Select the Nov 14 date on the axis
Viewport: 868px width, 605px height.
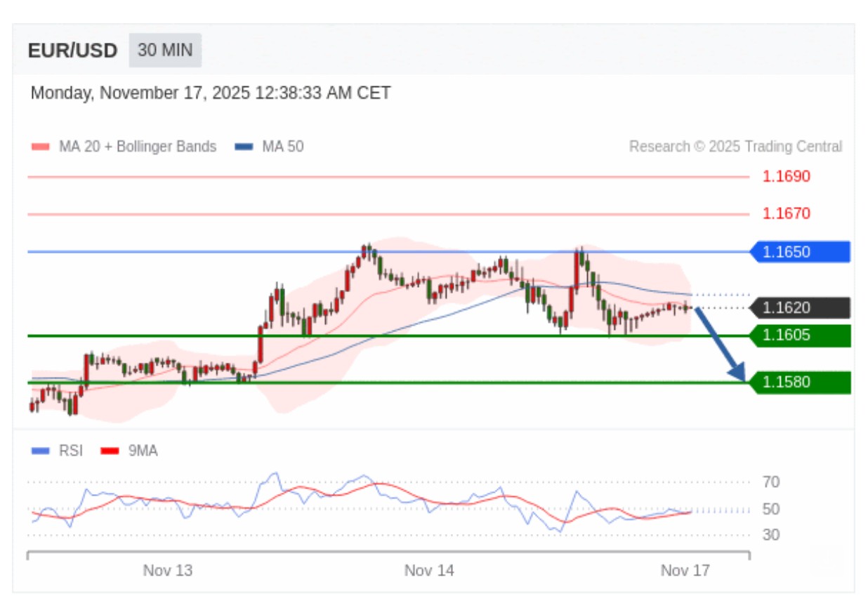[x=429, y=571]
